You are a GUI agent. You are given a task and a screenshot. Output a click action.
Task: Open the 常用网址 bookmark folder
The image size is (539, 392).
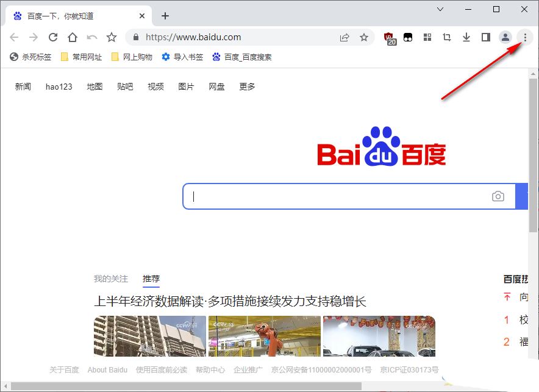(x=81, y=57)
